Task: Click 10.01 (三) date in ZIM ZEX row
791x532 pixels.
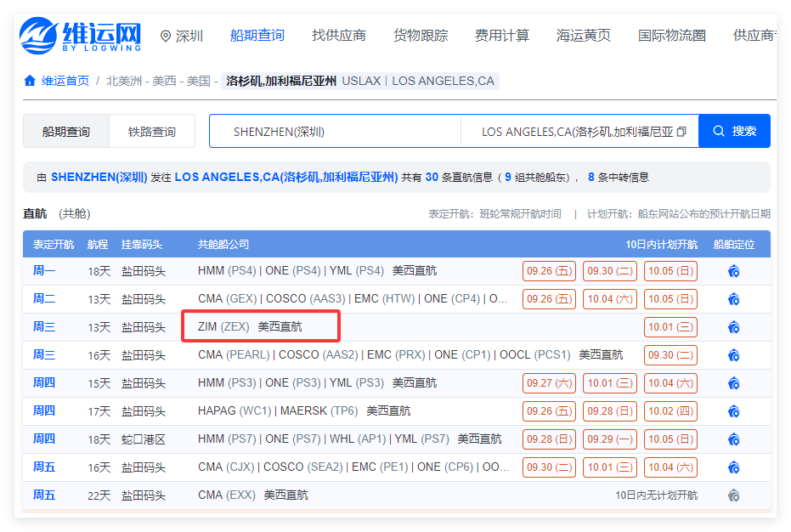Action: coord(671,327)
